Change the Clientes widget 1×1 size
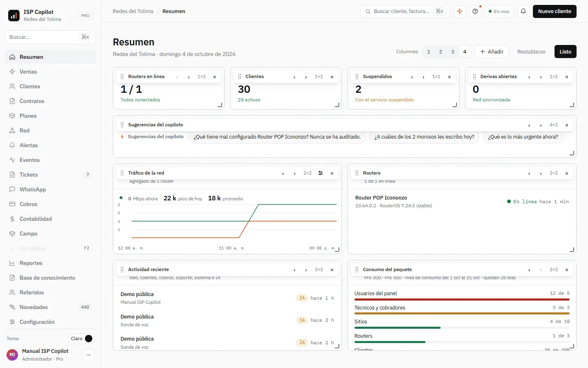Screen dimensions: 588x368 coord(319,77)
